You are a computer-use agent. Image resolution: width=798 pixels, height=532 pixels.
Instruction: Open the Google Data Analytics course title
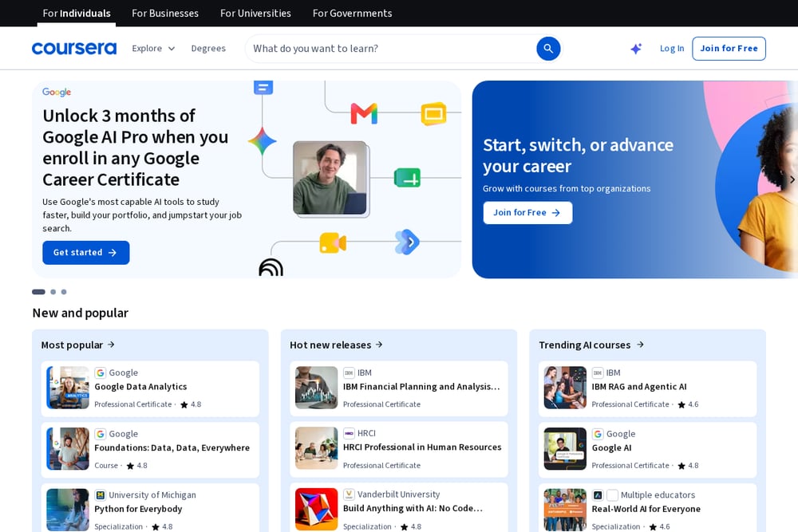click(140, 387)
